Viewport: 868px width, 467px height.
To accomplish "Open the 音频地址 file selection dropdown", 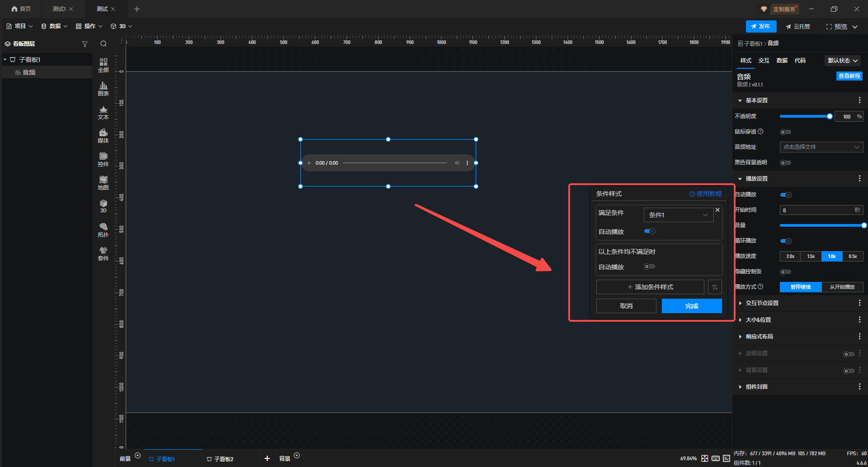I will [821, 147].
